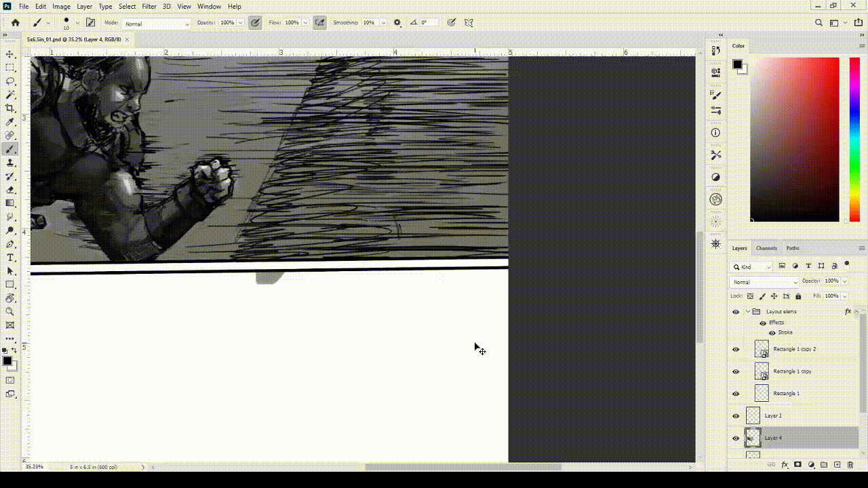
Task: Select the Type tool
Action: coord(10,258)
